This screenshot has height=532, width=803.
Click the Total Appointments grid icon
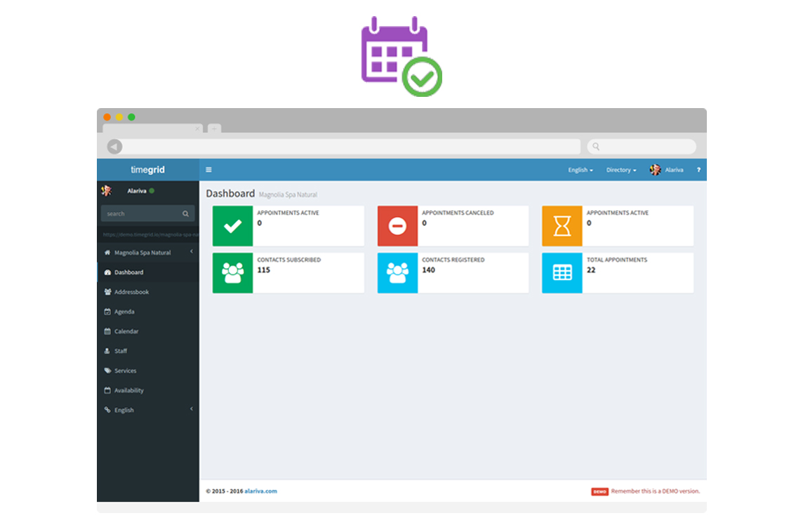(562, 273)
